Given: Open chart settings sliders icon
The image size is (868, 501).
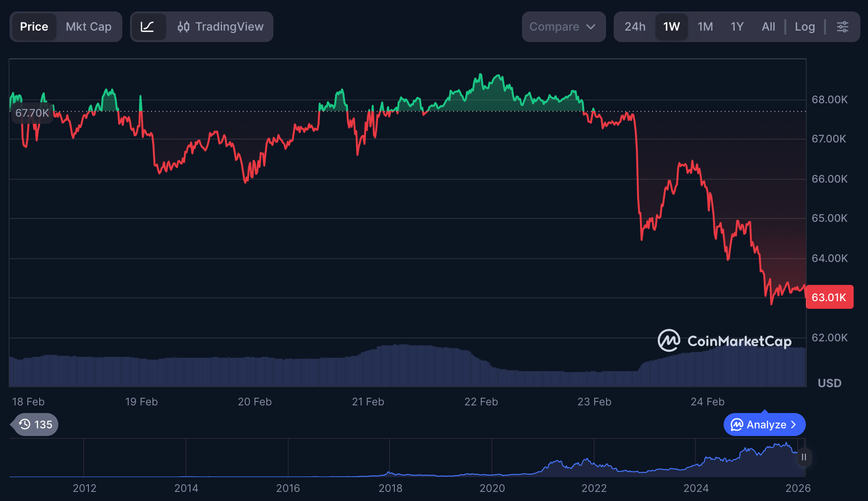Looking at the screenshot, I should coord(843,27).
